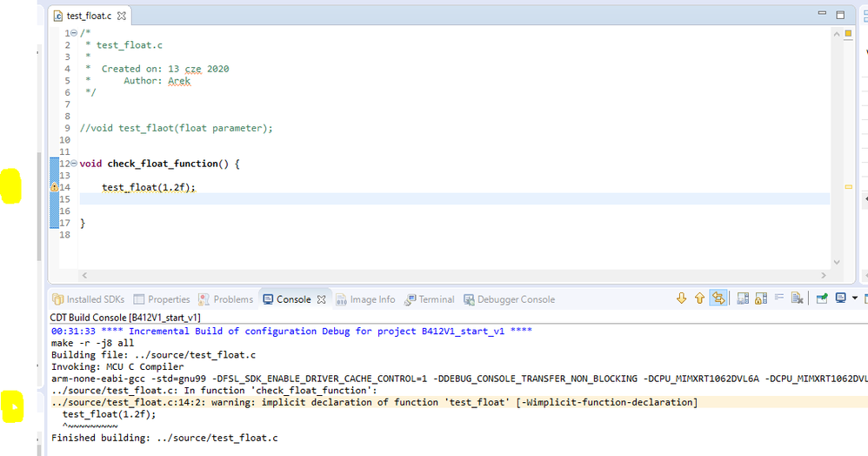Clear Console output icon
The height and width of the screenshot is (456, 868).
pyautogui.click(x=798, y=298)
